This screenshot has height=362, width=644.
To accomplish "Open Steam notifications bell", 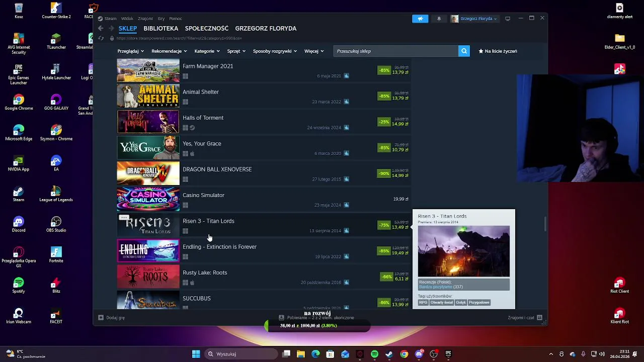I will (x=439, y=19).
